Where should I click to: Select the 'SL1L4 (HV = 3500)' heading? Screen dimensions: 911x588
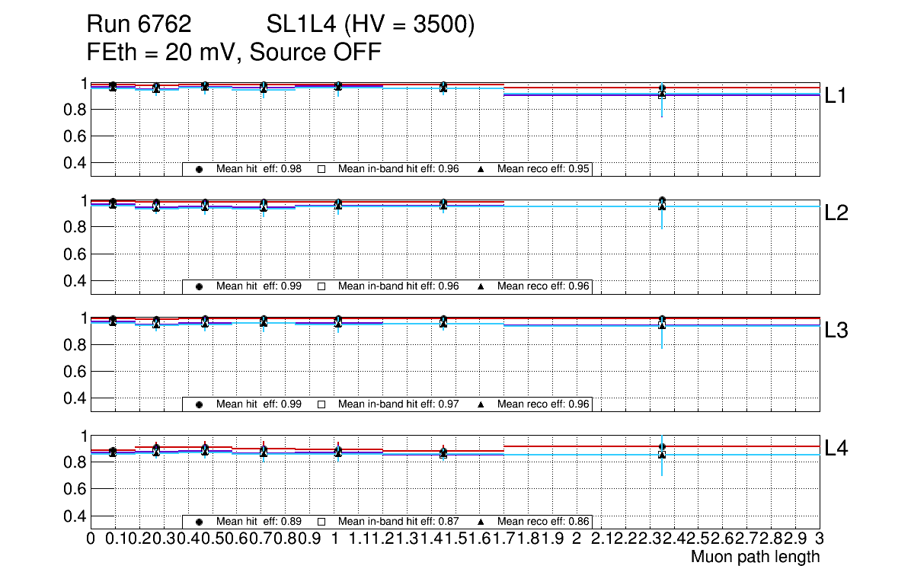coord(370,26)
